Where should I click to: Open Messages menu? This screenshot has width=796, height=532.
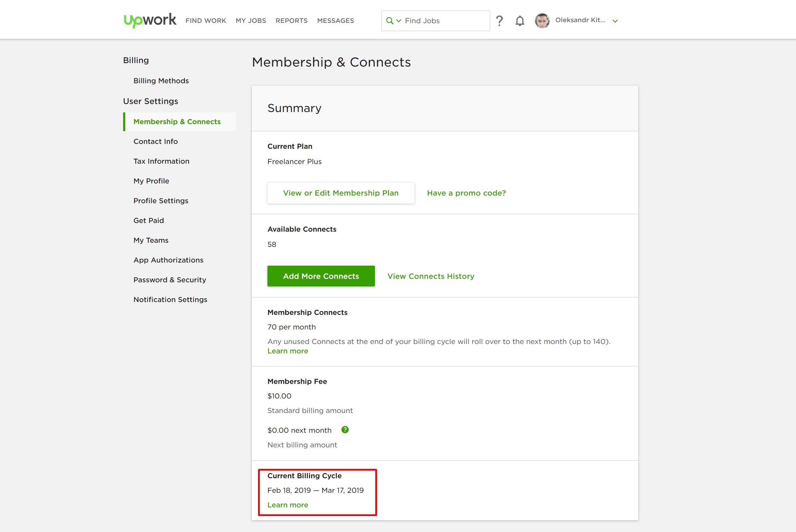point(335,21)
